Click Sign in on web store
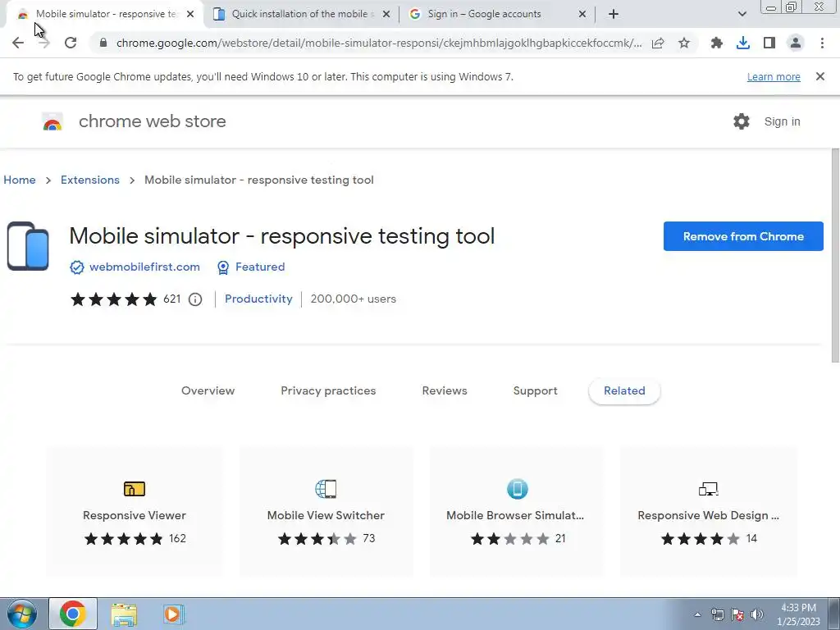The height and width of the screenshot is (630, 840). (x=782, y=121)
